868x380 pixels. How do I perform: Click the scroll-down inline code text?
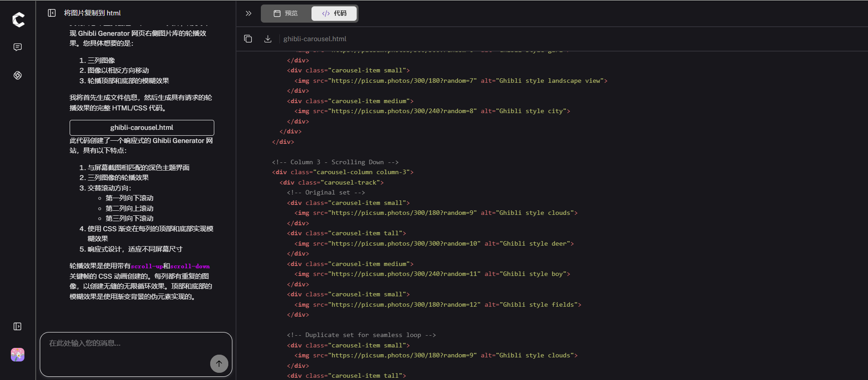coord(190,266)
